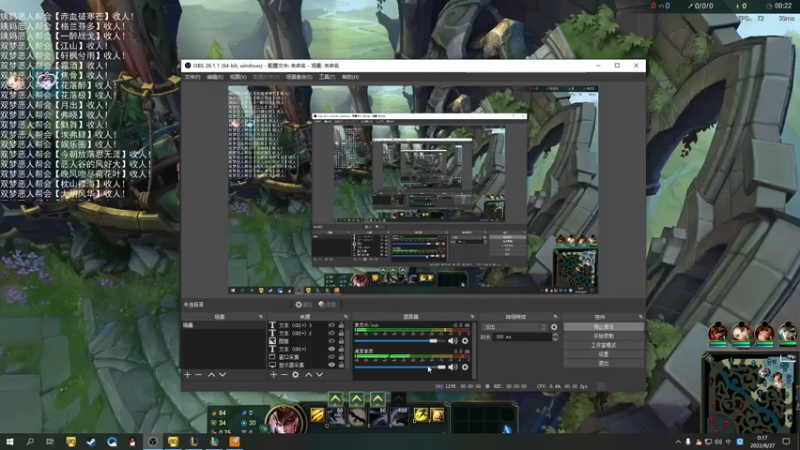Pop out the Scene Transitions dock via its header icon

[556, 317]
